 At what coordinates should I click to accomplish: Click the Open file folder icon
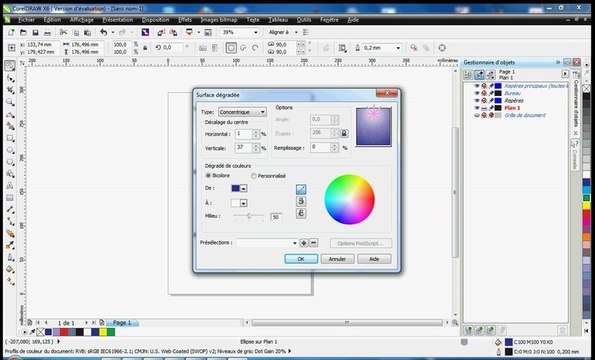[23, 33]
